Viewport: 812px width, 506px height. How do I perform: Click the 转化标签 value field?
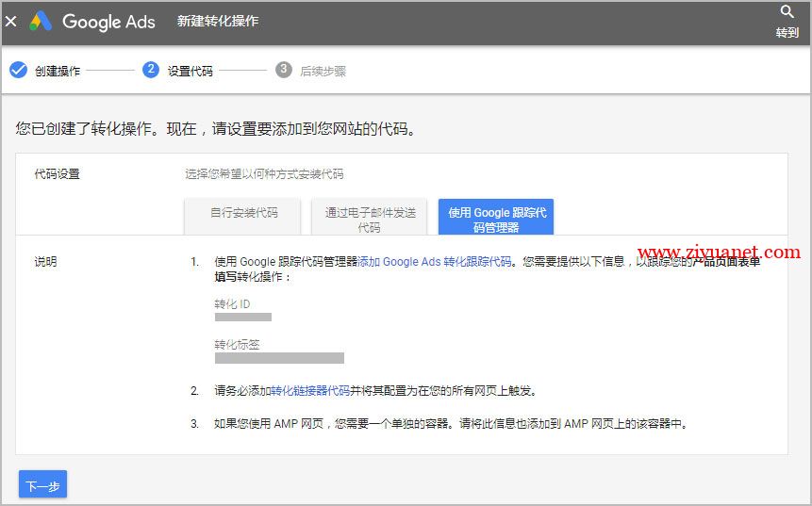coord(279,358)
